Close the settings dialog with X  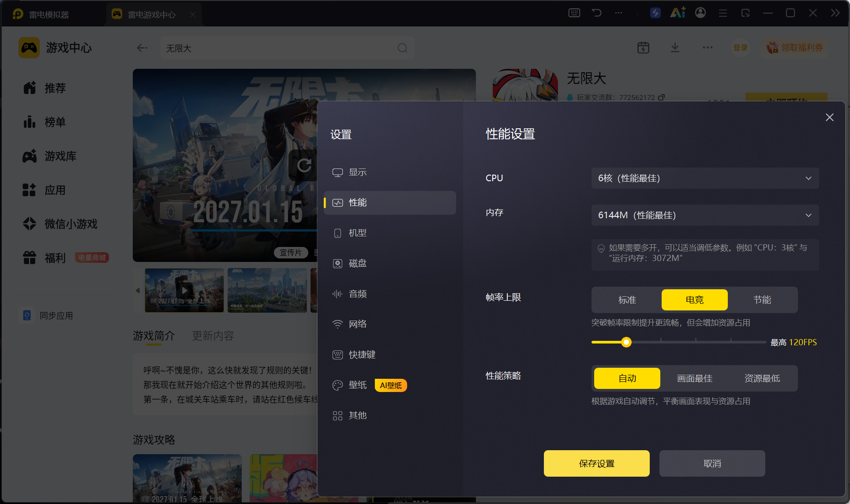click(829, 117)
